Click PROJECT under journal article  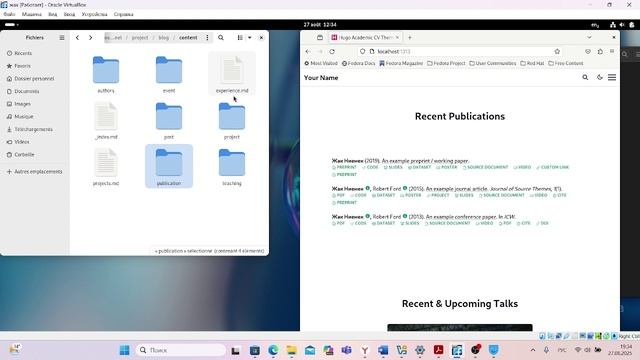pyautogui.click(x=438, y=196)
